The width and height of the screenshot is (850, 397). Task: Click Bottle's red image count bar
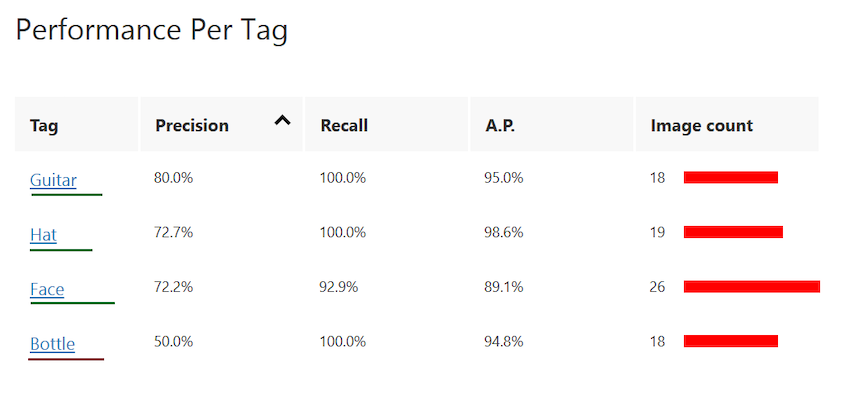click(731, 341)
